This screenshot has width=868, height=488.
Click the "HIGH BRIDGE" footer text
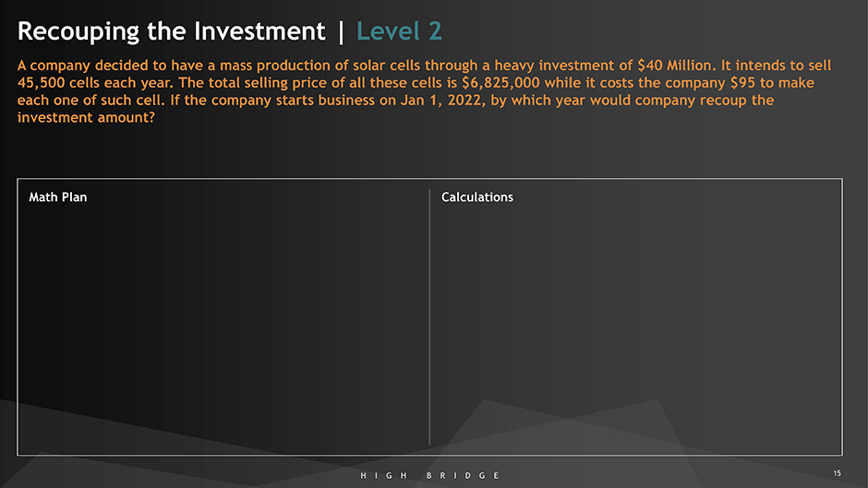(430, 474)
